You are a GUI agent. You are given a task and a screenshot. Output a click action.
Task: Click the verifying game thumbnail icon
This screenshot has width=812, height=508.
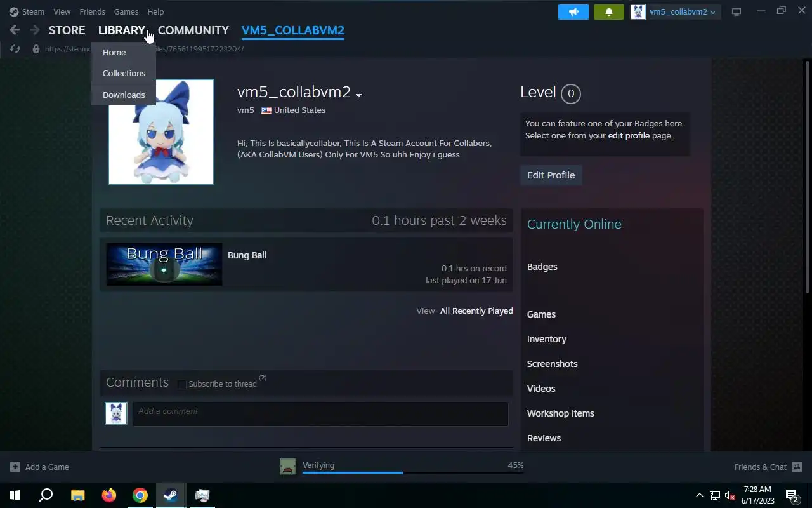[x=288, y=467]
